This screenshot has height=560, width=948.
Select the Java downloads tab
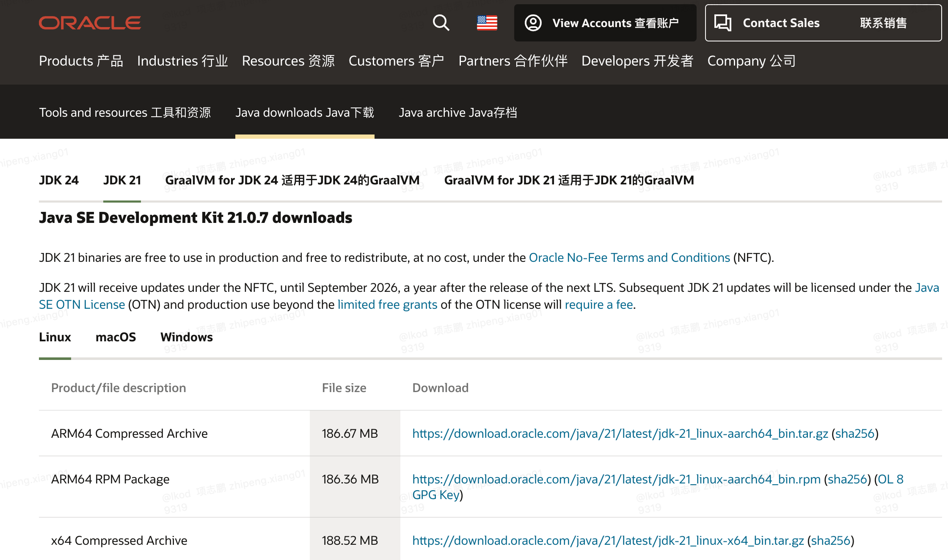[305, 113]
